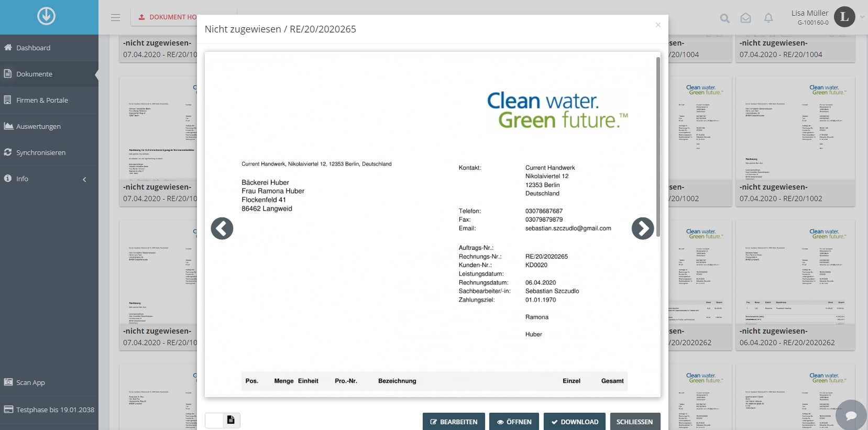The image size is (868, 430).
Task: Click the Lisa Müller user name
Action: (x=810, y=13)
